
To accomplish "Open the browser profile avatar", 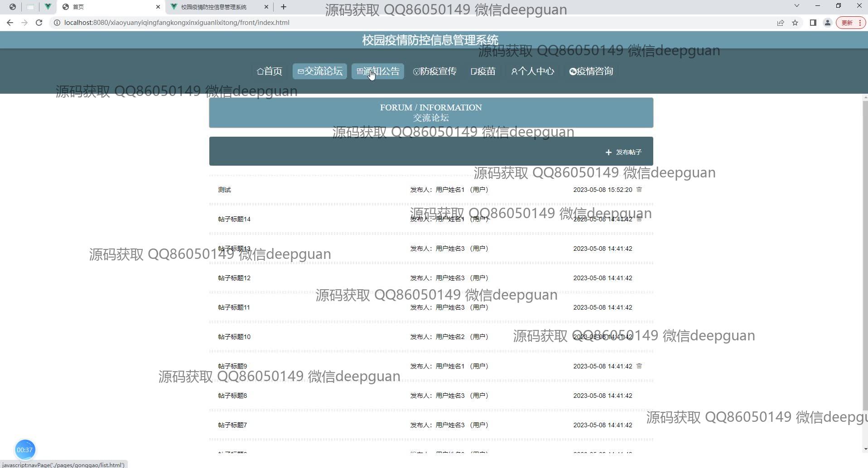I will coord(828,23).
